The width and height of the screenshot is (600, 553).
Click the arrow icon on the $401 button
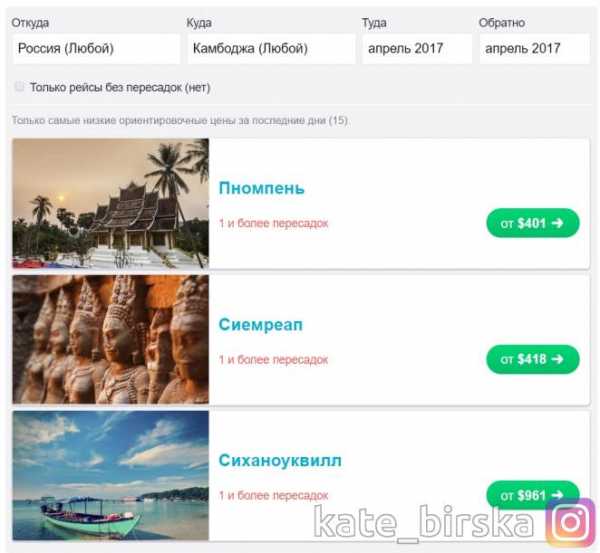point(558,223)
